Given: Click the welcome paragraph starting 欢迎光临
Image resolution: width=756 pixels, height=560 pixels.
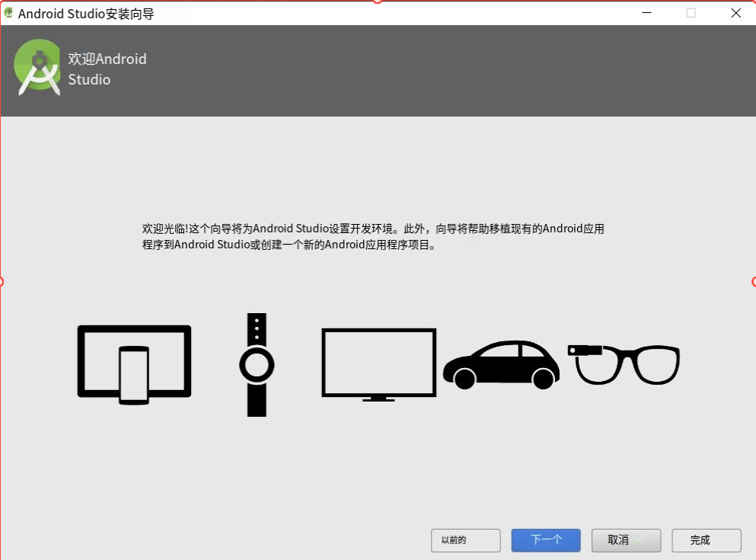Looking at the screenshot, I should tap(373, 236).
